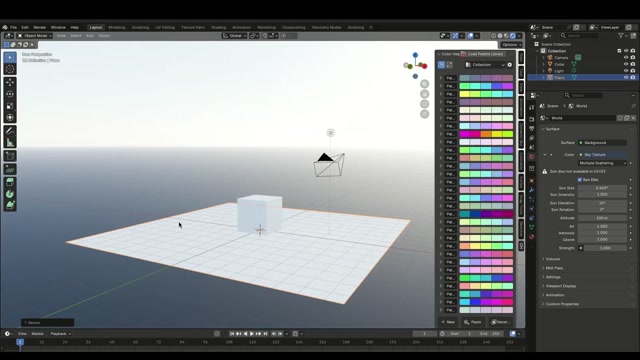The width and height of the screenshot is (640, 360).
Task: Select the Annotate tool
Action: [x=10, y=131]
